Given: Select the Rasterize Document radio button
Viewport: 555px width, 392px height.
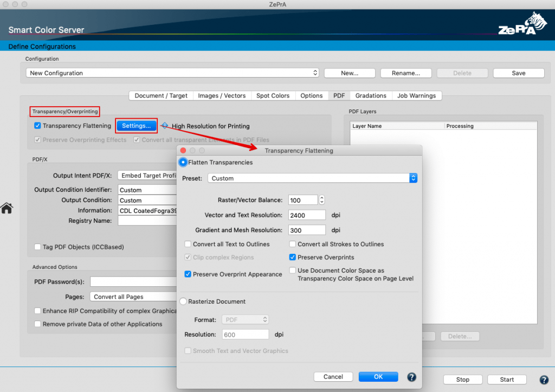Looking at the screenshot, I should coord(184,301).
